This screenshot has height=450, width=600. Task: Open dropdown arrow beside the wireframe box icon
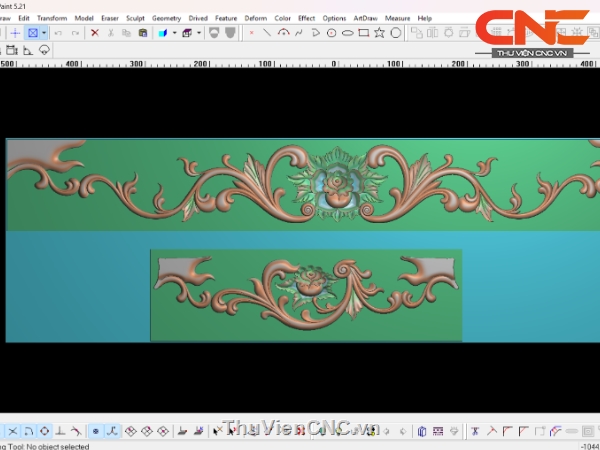(198, 33)
